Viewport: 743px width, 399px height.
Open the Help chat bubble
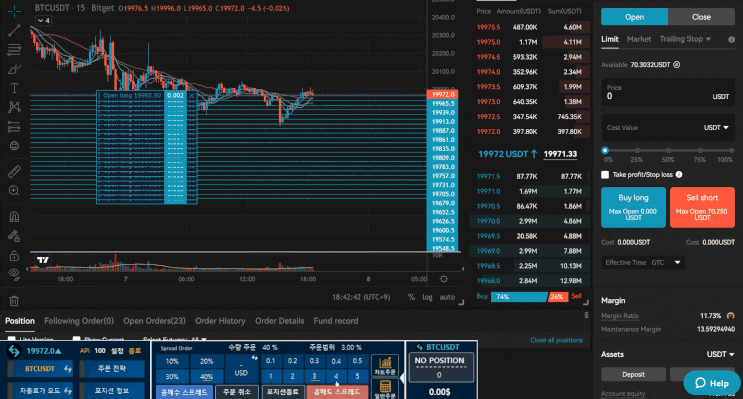tap(712, 383)
